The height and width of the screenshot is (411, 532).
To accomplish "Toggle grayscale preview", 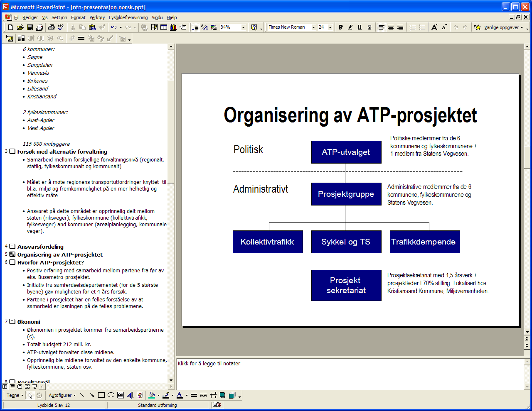I will (x=214, y=27).
